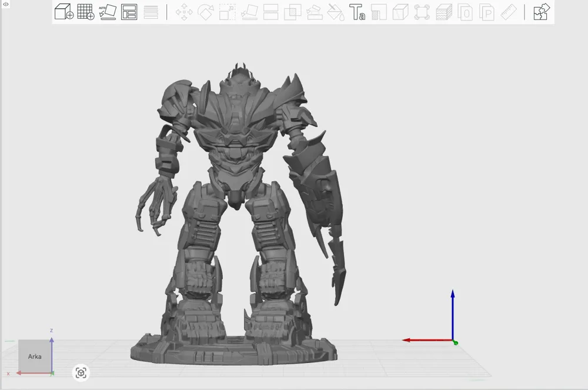Open the Mesh boolean overlapping squares tool

292,12
